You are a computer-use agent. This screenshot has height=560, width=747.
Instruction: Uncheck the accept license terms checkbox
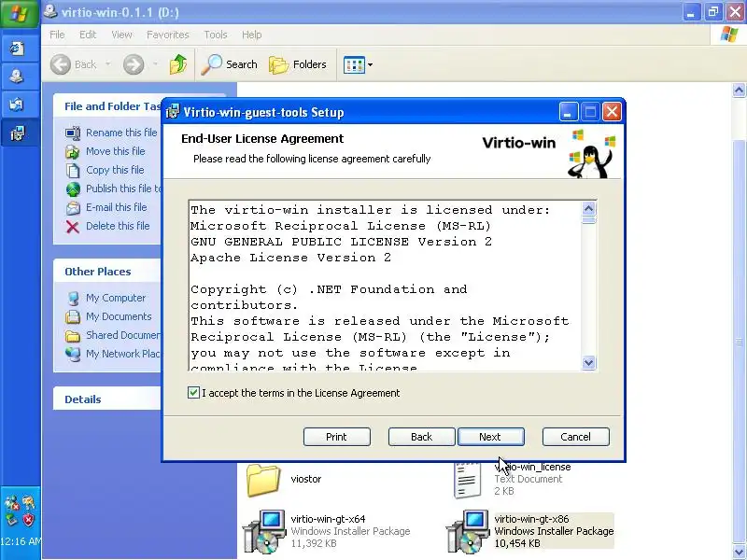point(193,393)
